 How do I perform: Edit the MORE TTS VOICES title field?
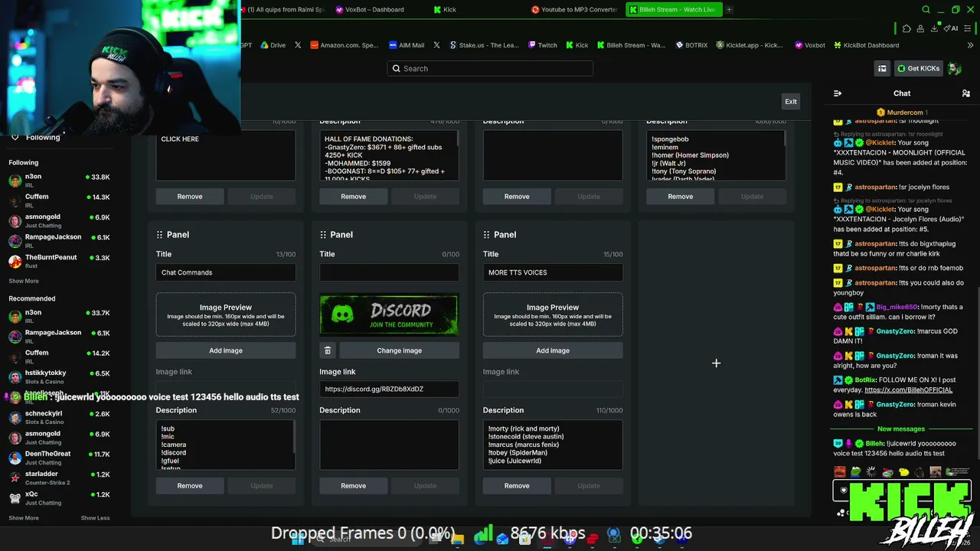pyautogui.click(x=553, y=272)
